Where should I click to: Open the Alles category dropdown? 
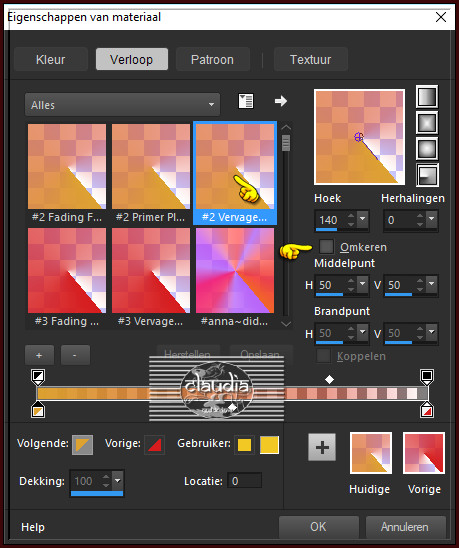coord(122,104)
